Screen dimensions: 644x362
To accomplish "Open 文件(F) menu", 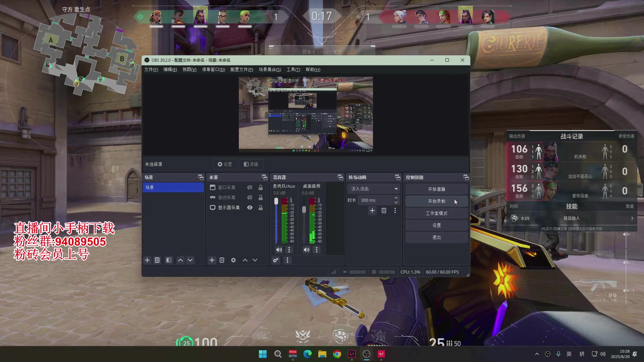I will pos(151,69).
